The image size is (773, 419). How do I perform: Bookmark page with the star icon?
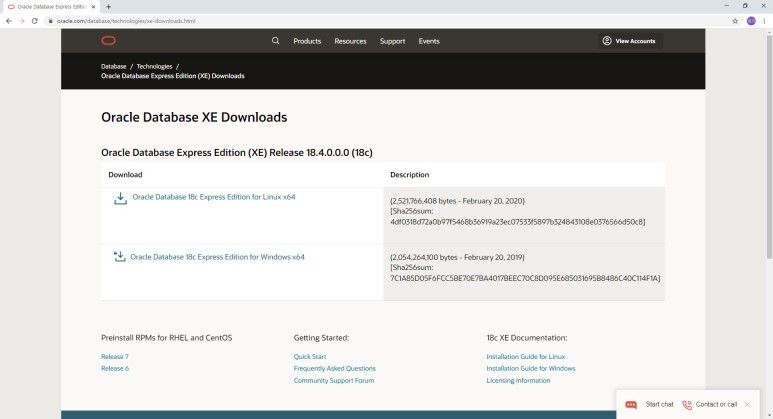click(735, 21)
